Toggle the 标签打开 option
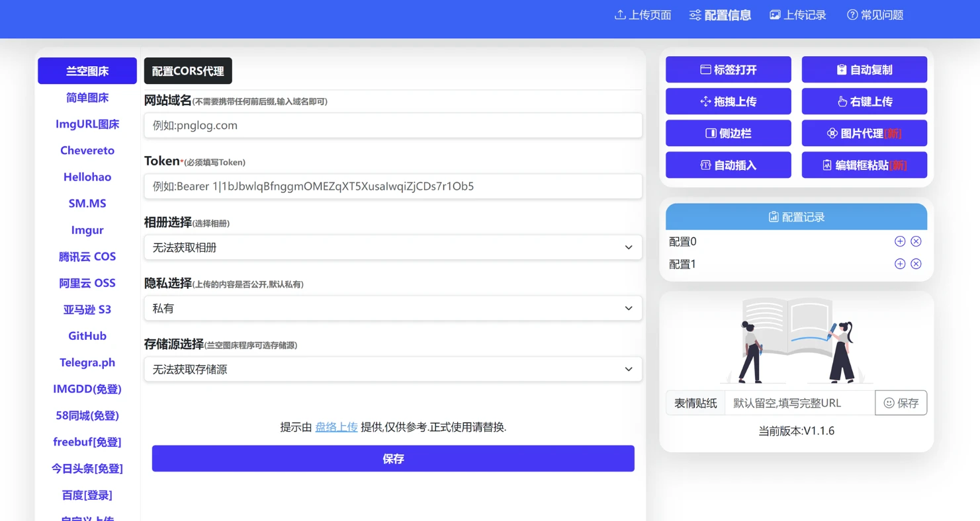This screenshot has height=521, width=980. tap(728, 69)
